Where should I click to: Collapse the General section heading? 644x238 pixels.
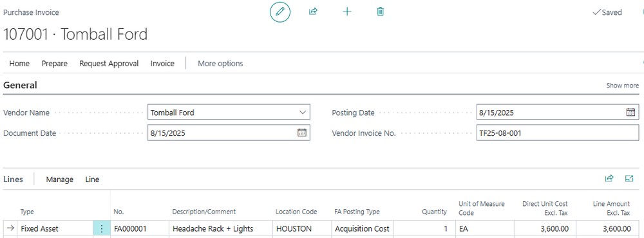20,86
